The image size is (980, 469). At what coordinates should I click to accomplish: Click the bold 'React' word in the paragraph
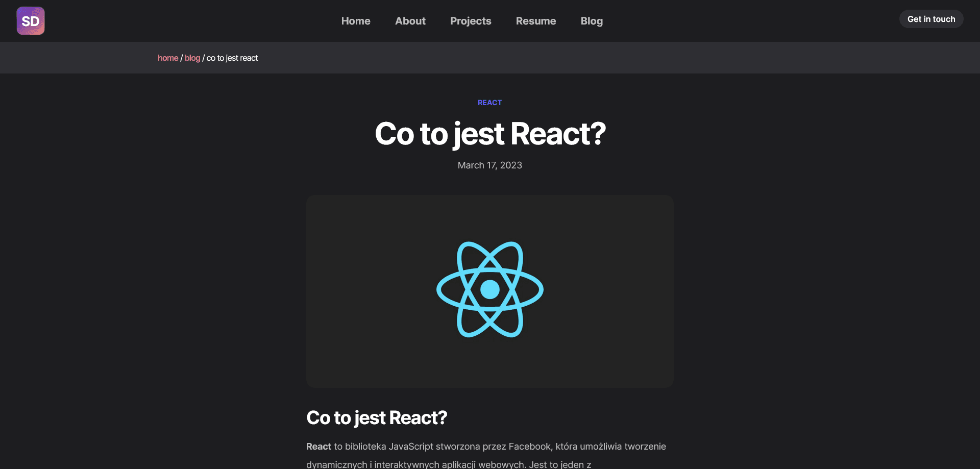318,447
